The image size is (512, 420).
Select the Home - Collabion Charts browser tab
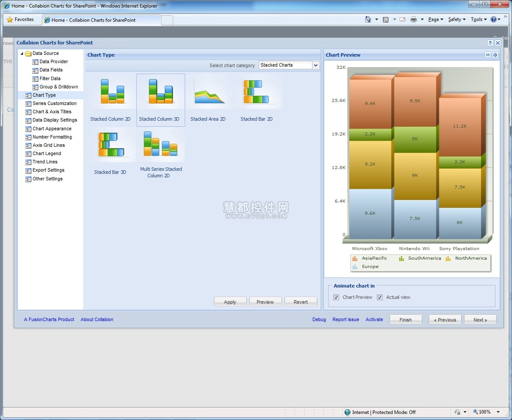pyautogui.click(x=101, y=20)
